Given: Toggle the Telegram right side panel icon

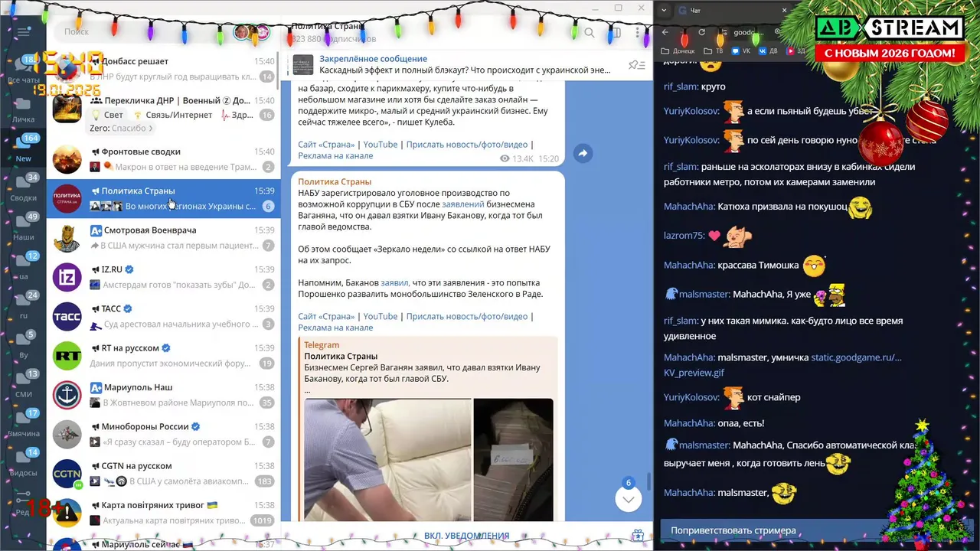Looking at the screenshot, I should (x=614, y=33).
